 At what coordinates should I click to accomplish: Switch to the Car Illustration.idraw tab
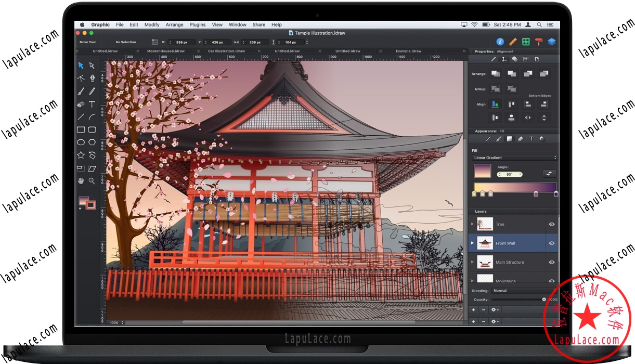pyautogui.click(x=228, y=51)
